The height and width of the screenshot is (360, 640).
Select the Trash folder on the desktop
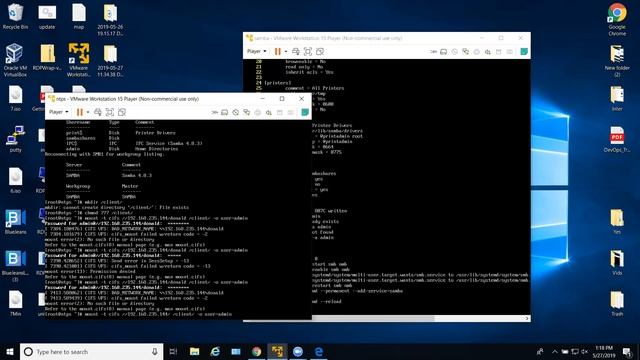click(x=617, y=303)
